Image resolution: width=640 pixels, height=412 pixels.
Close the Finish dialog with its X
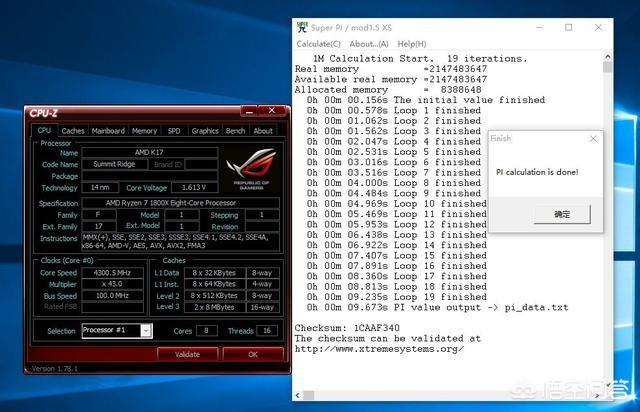[x=593, y=139]
